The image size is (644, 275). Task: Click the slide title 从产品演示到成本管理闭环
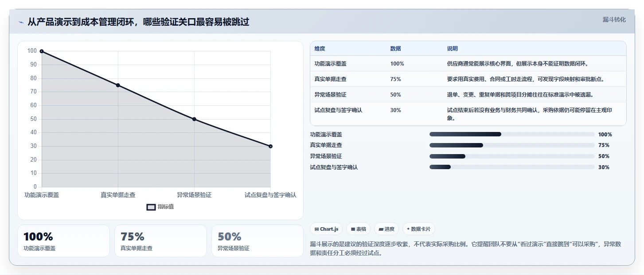coord(138,22)
